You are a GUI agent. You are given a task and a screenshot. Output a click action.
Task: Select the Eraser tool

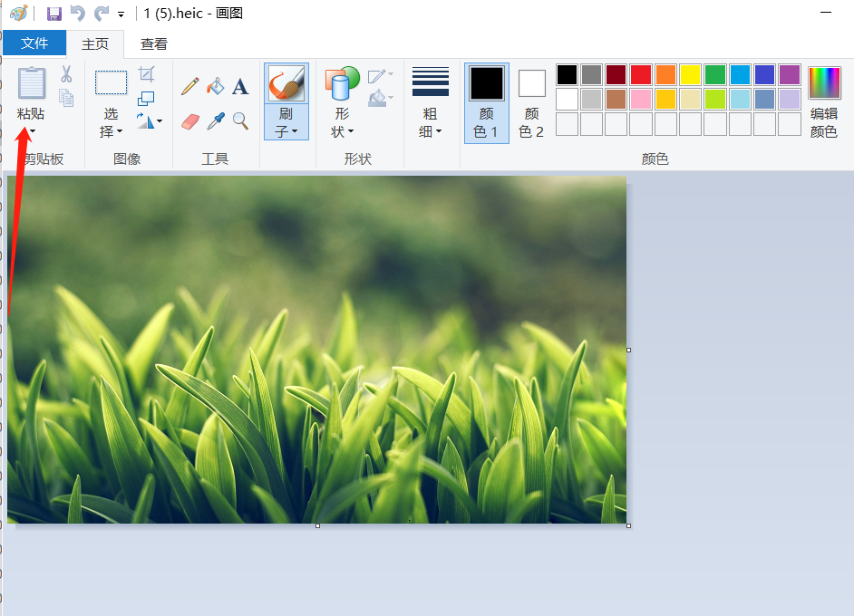190,120
